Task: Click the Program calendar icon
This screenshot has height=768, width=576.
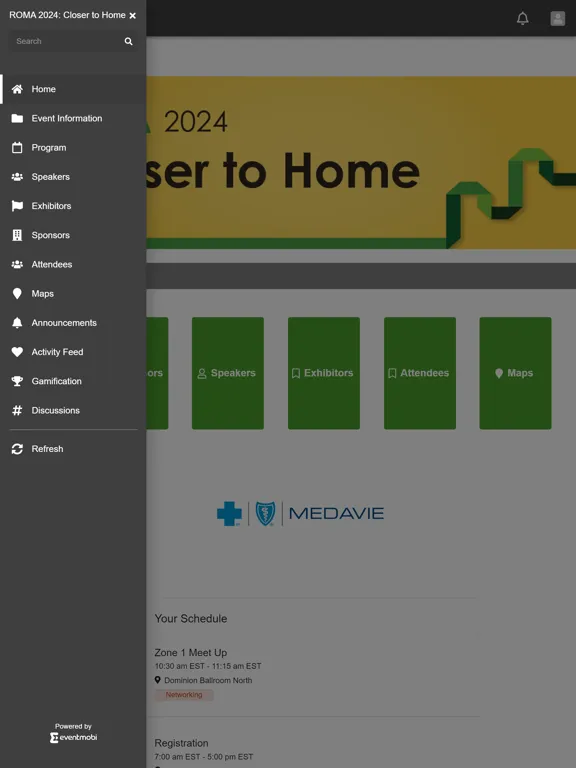Action: pyautogui.click(x=17, y=147)
